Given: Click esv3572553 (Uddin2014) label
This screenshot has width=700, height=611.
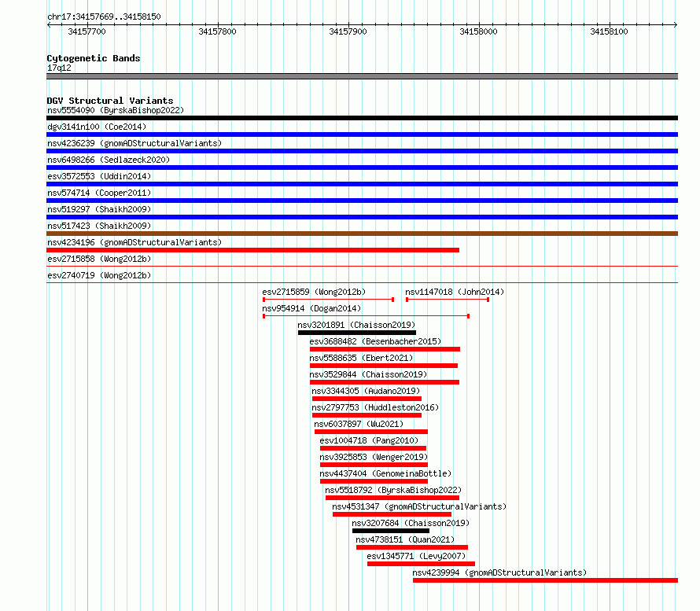Looking at the screenshot, I should point(99,176).
